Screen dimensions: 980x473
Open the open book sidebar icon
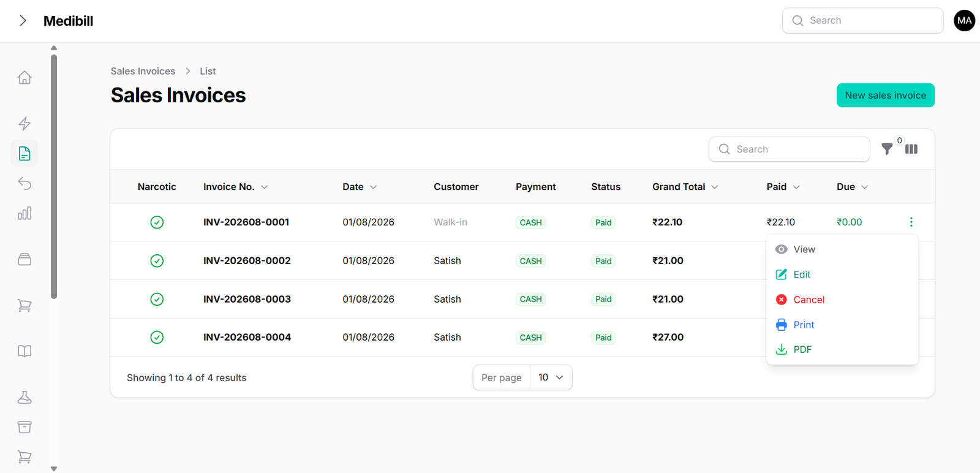[x=24, y=351]
